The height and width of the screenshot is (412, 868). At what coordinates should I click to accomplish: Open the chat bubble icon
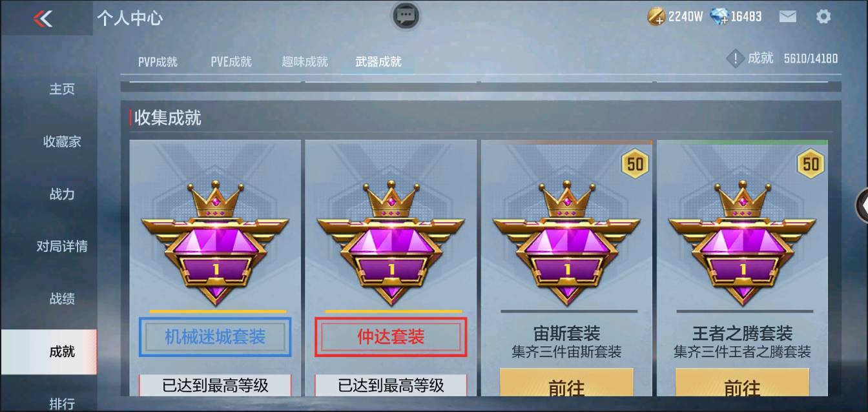coord(406,15)
